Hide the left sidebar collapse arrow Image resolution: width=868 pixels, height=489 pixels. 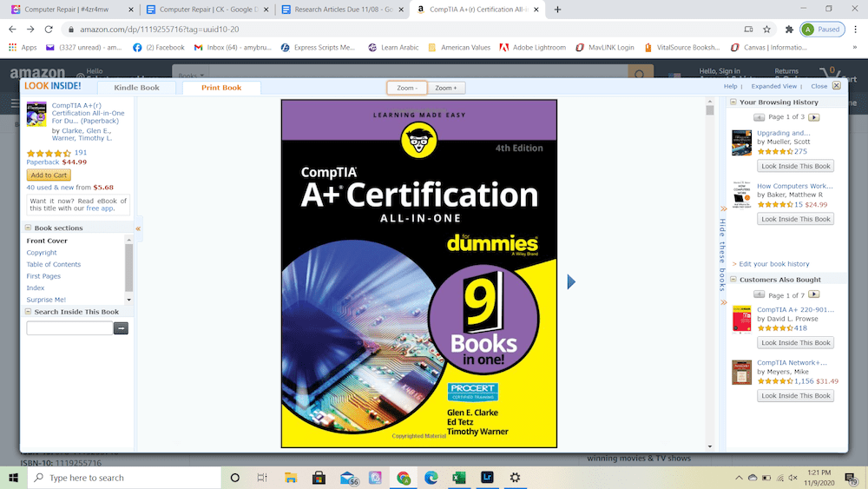click(138, 228)
